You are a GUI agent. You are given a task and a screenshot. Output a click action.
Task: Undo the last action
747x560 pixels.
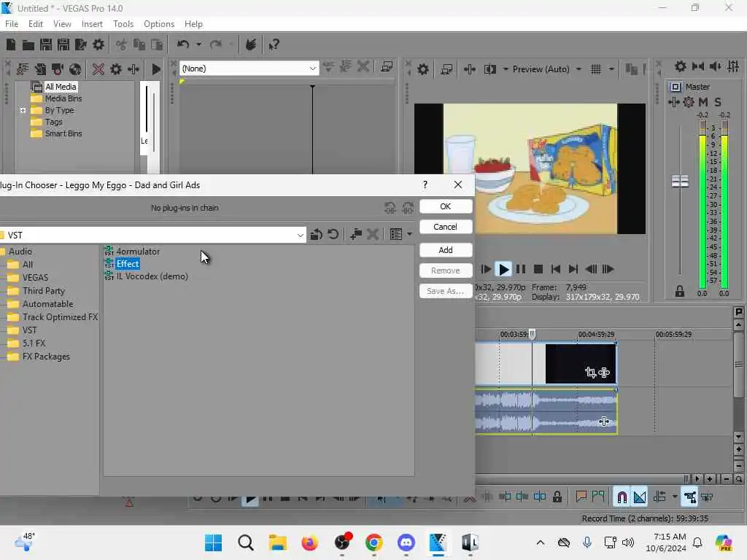(183, 44)
